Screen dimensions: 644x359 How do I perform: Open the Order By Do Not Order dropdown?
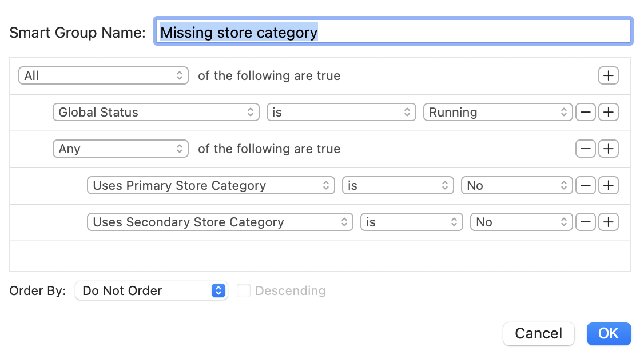[x=152, y=290]
